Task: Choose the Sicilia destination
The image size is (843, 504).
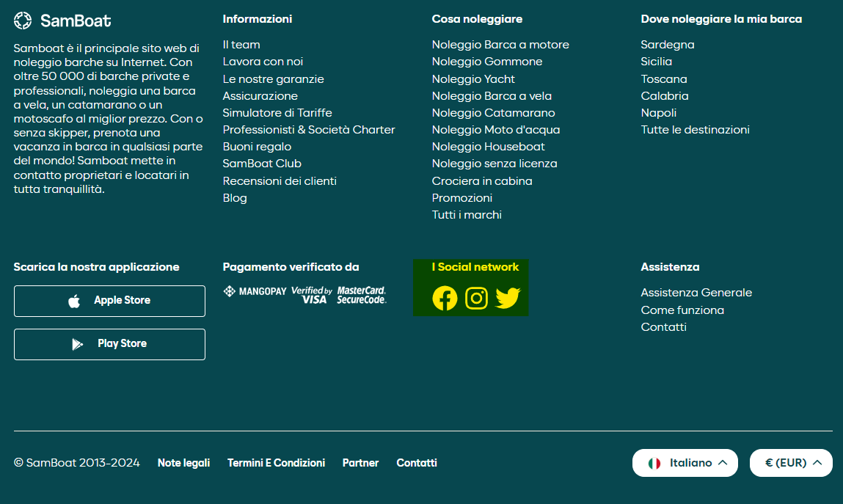Action: pos(657,62)
